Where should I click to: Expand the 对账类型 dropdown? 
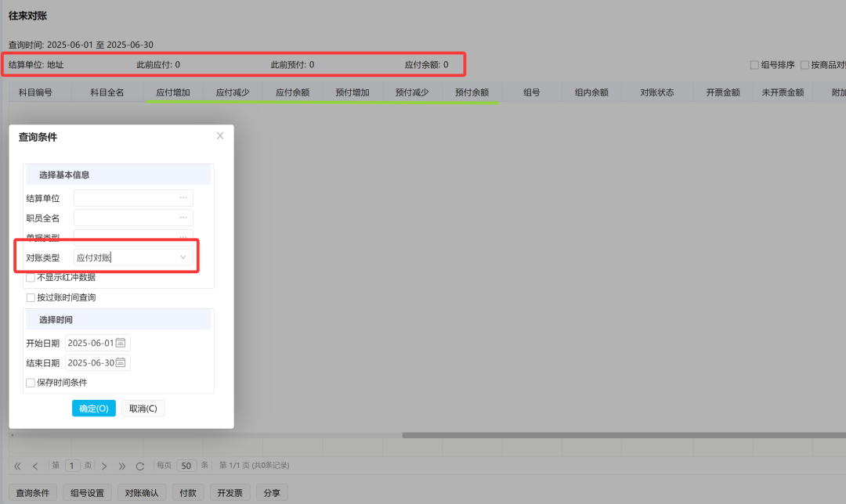183,257
